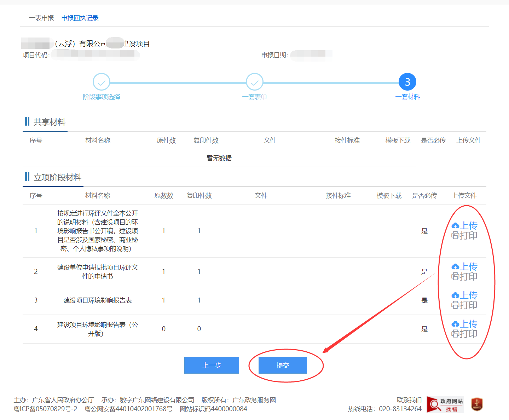The image size is (509, 420).
Task: Select step 2 一套表单 checkmark circle
Action: [x=255, y=82]
